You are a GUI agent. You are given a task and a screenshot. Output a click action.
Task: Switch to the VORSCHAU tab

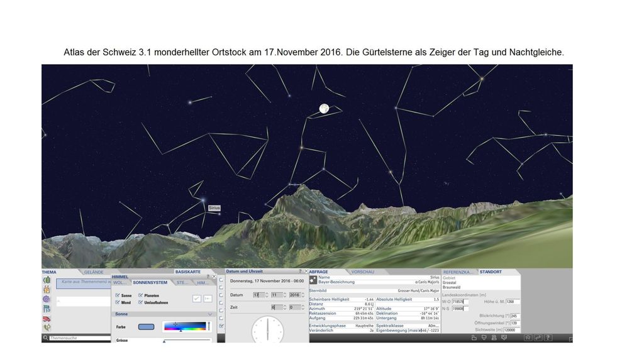[x=363, y=271]
